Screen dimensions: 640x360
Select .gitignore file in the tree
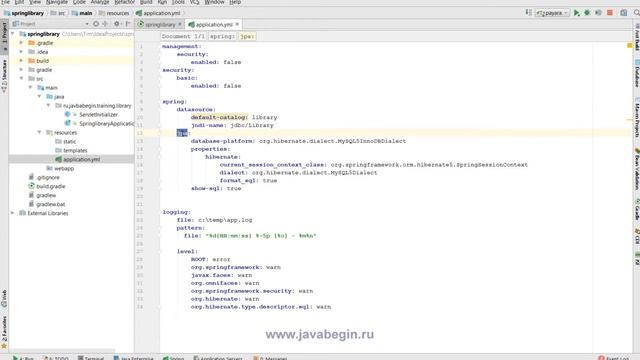tap(48, 178)
